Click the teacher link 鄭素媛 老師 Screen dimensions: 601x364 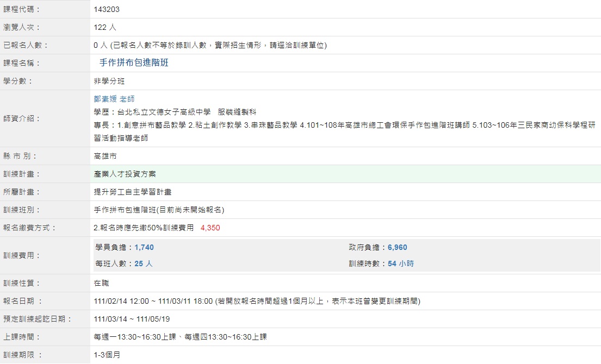tap(114, 99)
